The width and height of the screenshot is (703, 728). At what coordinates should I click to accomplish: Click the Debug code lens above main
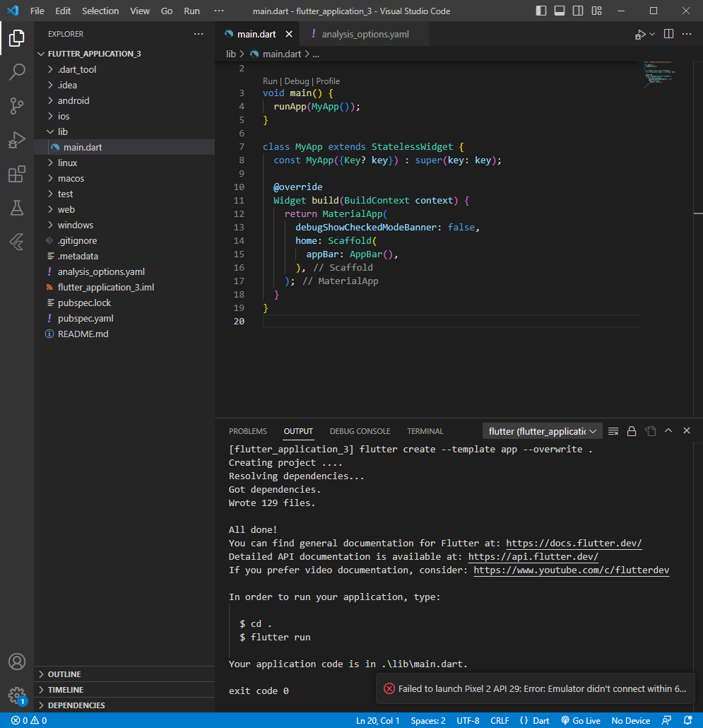[x=297, y=81]
